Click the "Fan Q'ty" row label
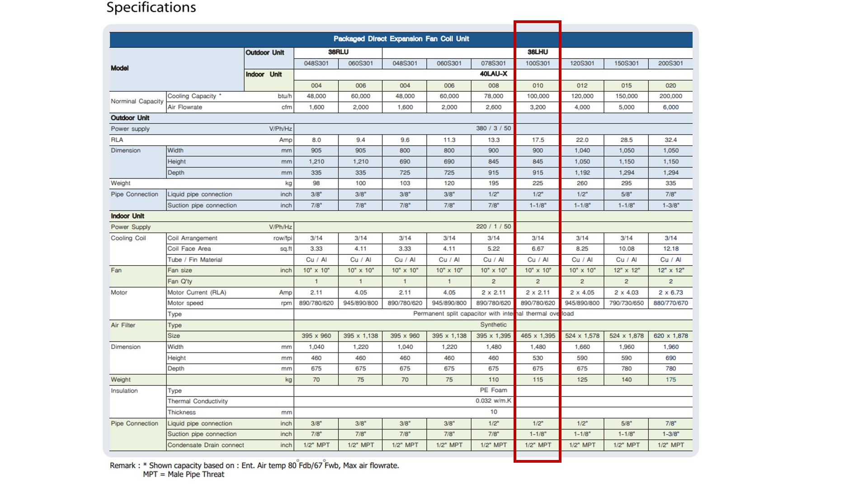The image size is (868, 488). [179, 282]
